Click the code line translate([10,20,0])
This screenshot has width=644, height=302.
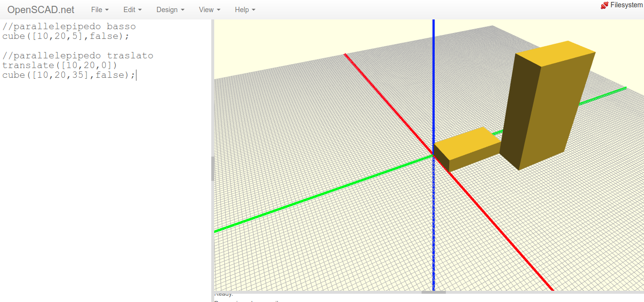click(x=60, y=65)
